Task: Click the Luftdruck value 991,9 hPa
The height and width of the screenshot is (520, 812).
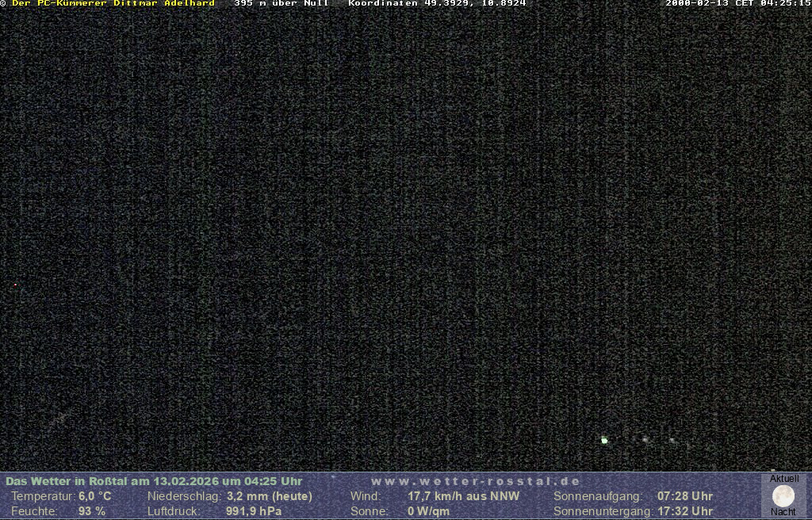Action: (x=253, y=511)
